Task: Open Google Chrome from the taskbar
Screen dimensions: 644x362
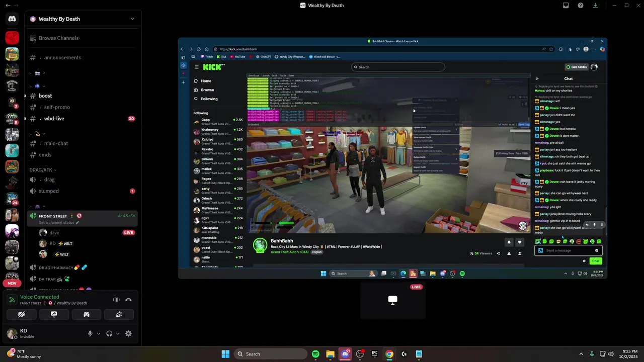Action: coord(389,354)
